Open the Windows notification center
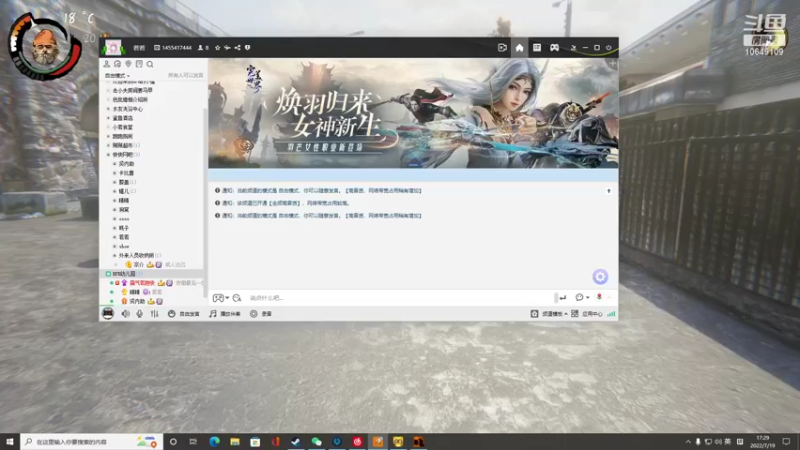This screenshot has height=450, width=800. [786, 441]
